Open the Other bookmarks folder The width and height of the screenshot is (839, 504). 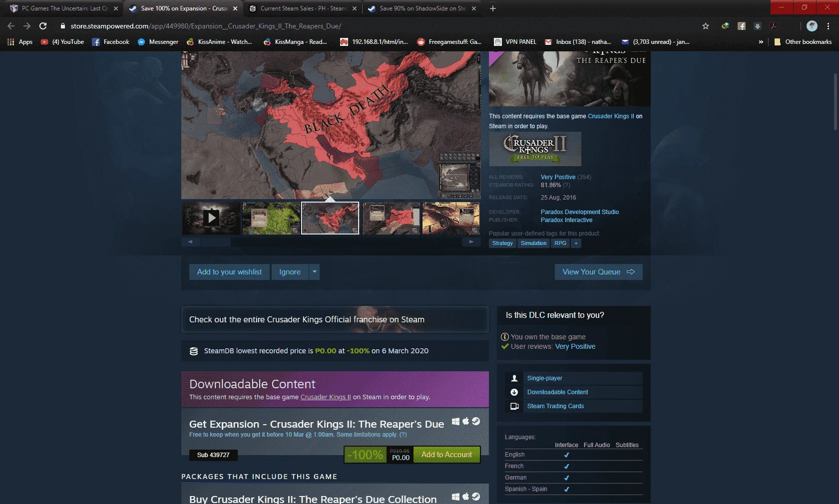[803, 42]
